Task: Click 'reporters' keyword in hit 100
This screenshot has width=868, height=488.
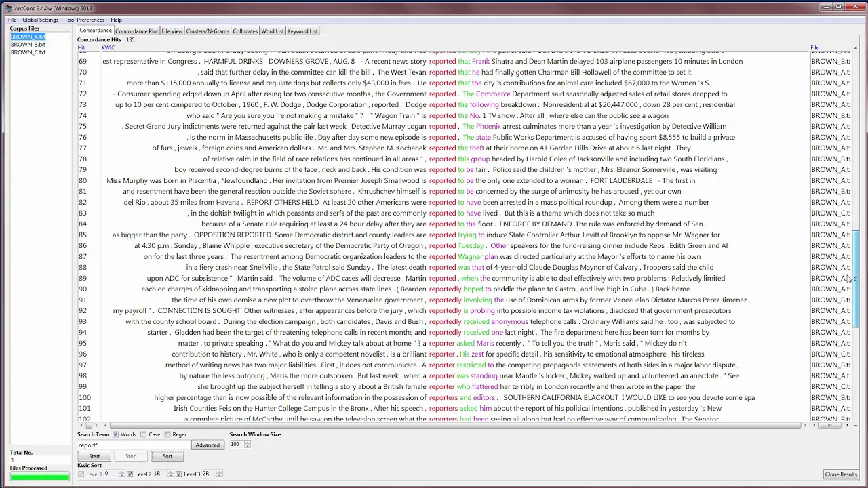Action: coord(443,397)
